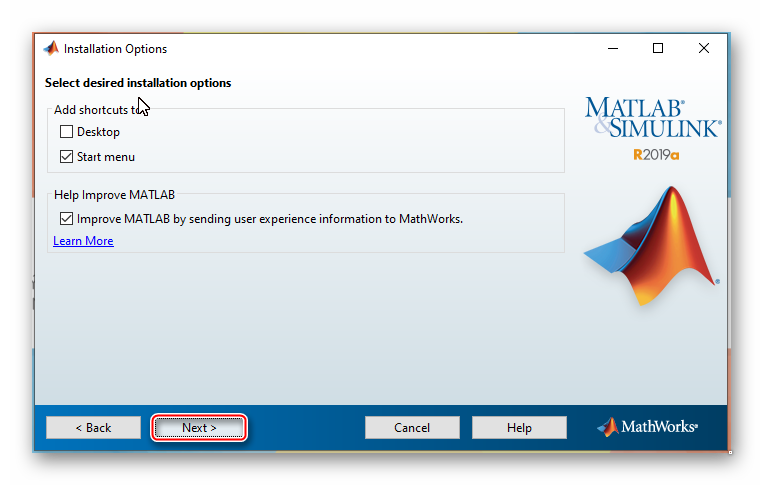Uncheck the Start menu shortcut checkbox
This screenshot has height=485, width=763.
[x=67, y=157]
